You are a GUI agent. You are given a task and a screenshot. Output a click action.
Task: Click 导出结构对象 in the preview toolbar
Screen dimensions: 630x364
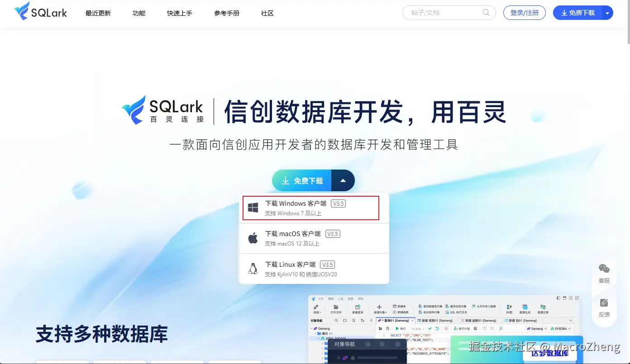tap(429, 312)
